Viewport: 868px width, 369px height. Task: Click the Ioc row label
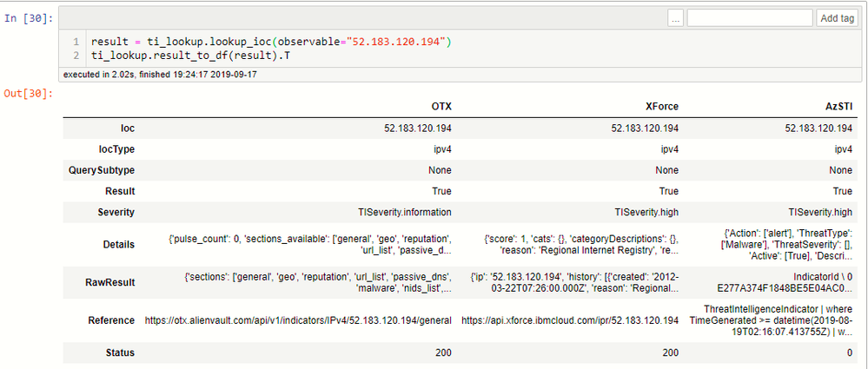(x=129, y=128)
